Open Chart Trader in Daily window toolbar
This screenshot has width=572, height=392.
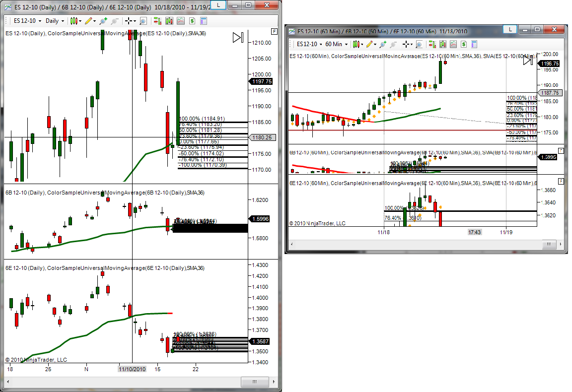(x=157, y=21)
